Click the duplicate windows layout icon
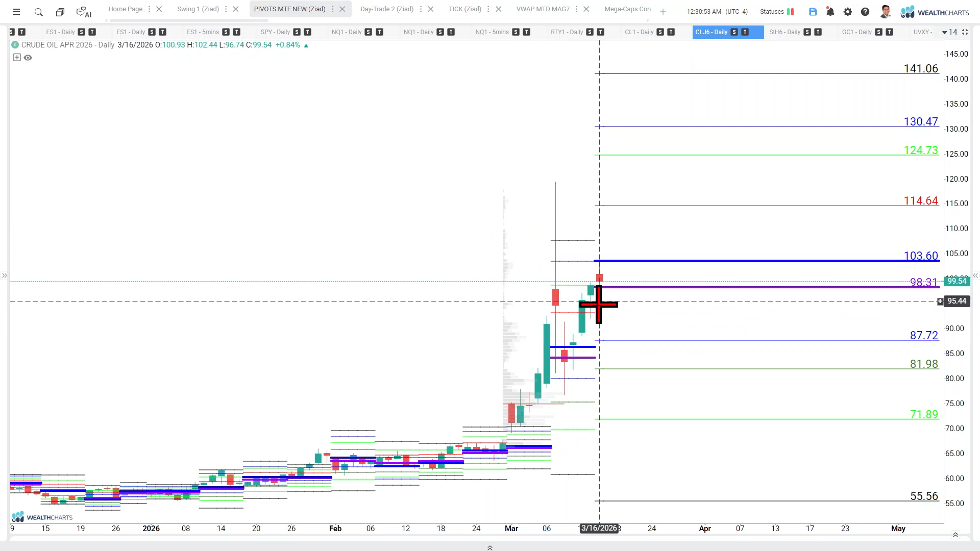The height and width of the screenshot is (551, 980). [60, 12]
